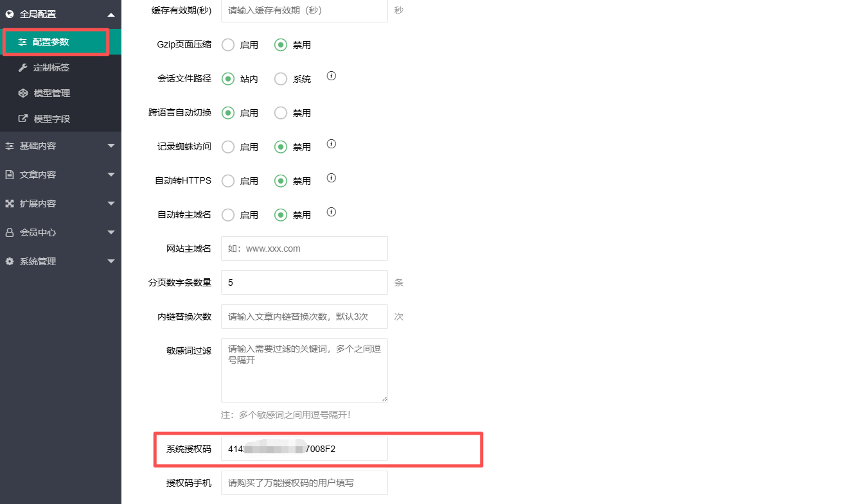Enable 自动转HTTPS with the 启用 radio
This screenshot has width=866, height=504.
[228, 181]
